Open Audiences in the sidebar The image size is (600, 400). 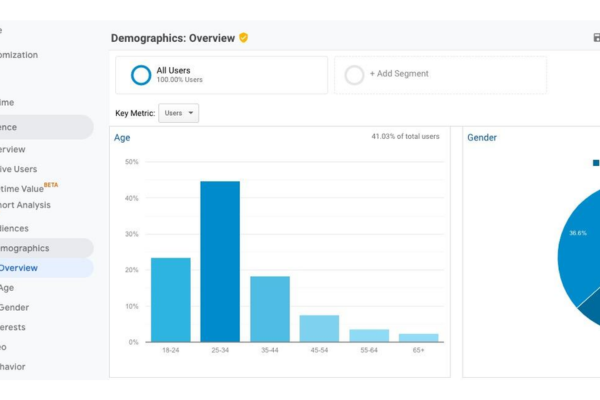(14, 229)
